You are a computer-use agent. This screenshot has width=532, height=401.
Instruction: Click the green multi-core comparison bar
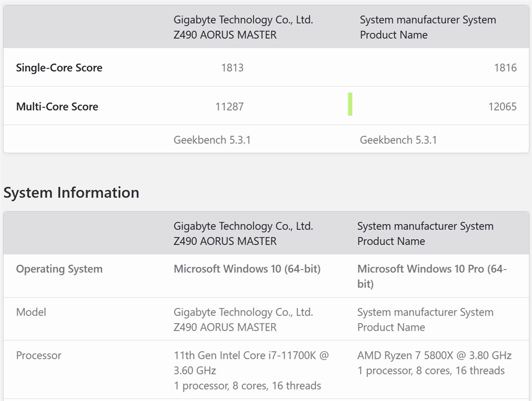350,104
